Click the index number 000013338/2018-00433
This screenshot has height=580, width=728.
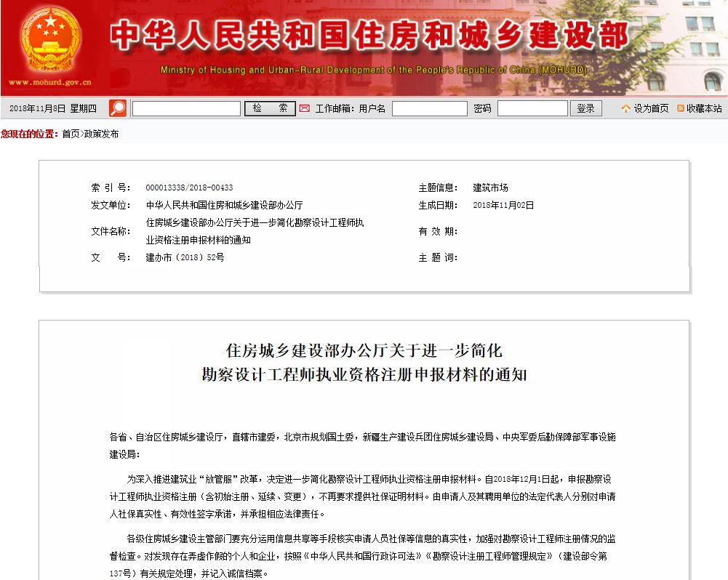click(189, 188)
